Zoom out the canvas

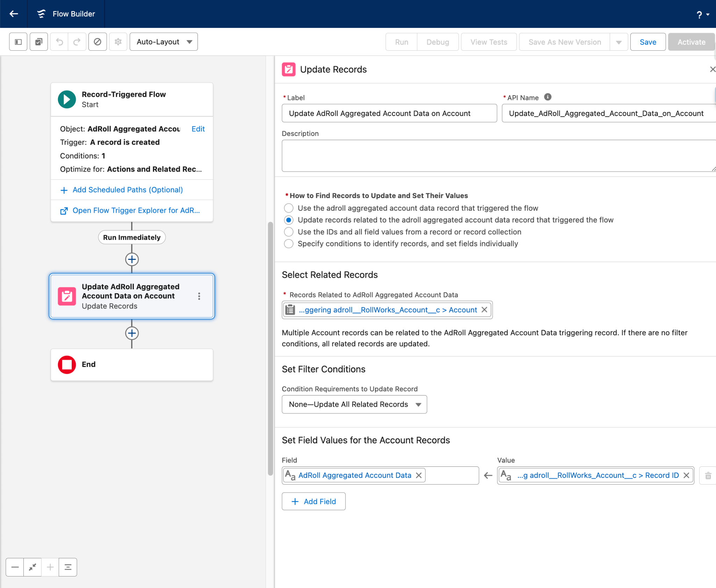coord(15,567)
